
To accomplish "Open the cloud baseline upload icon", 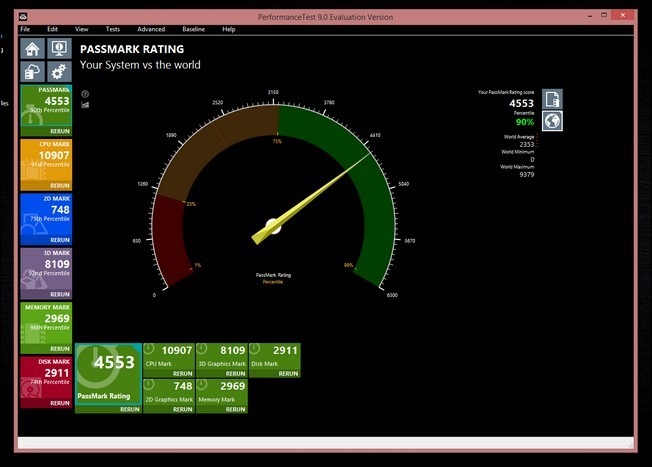I will [32, 72].
